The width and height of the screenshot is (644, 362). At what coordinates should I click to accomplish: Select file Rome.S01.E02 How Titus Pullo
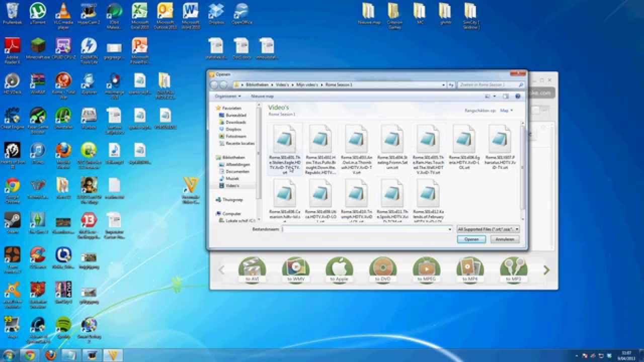click(320, 149)
